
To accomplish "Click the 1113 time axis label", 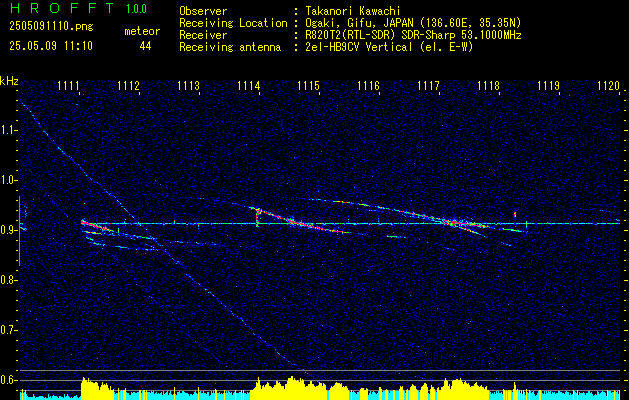I will point(189,85).
